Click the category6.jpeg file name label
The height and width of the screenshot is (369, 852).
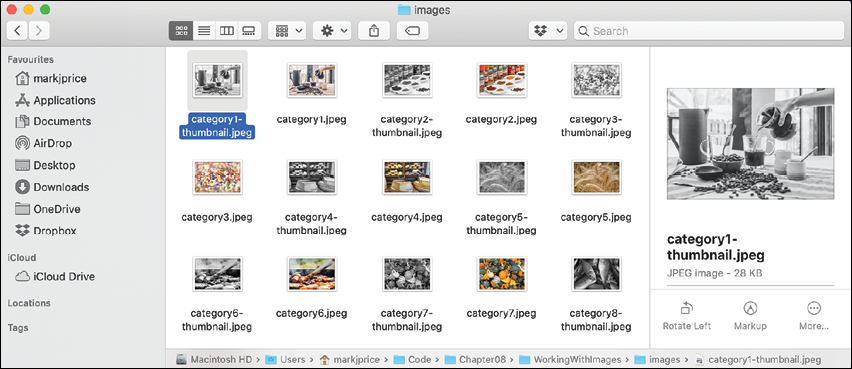311,314
